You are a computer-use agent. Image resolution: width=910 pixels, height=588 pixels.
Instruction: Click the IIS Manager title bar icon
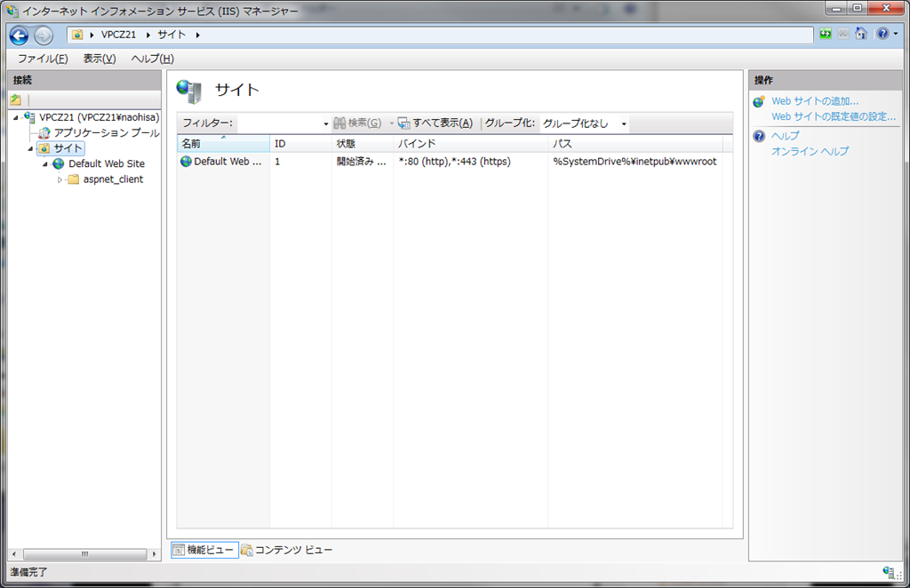click(x=12, y=11)
